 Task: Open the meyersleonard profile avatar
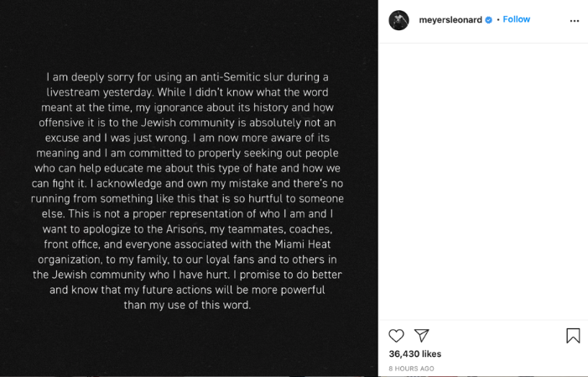398,20
